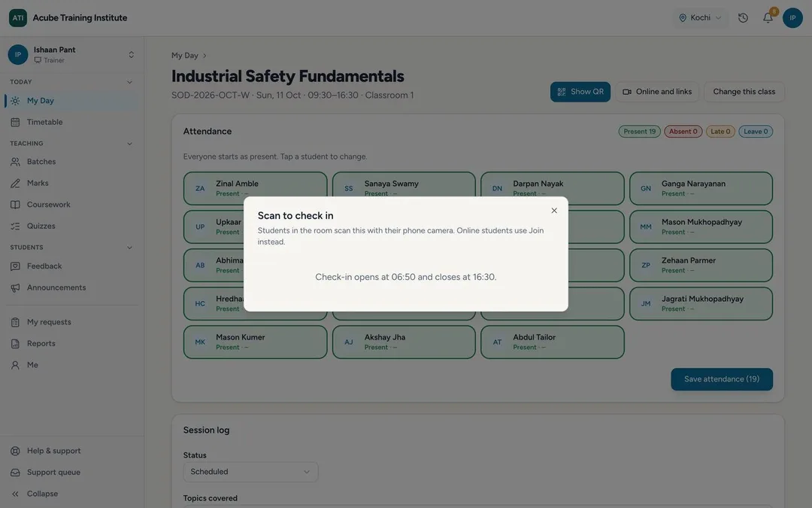Click the location pin icon
The image size is (812, 508).
[x=683, y=18]
